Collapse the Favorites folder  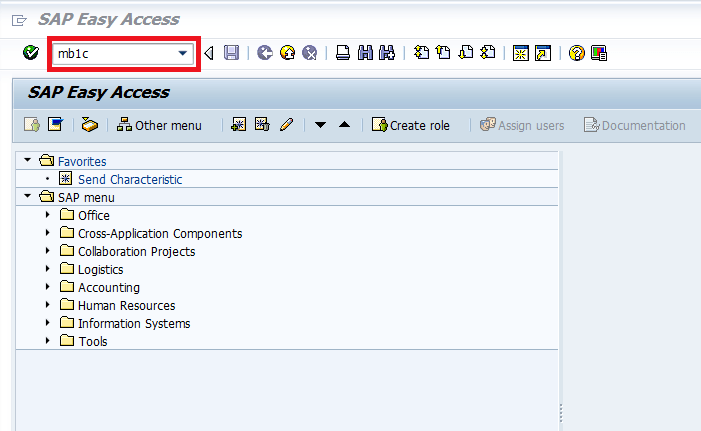click(27, 161)
